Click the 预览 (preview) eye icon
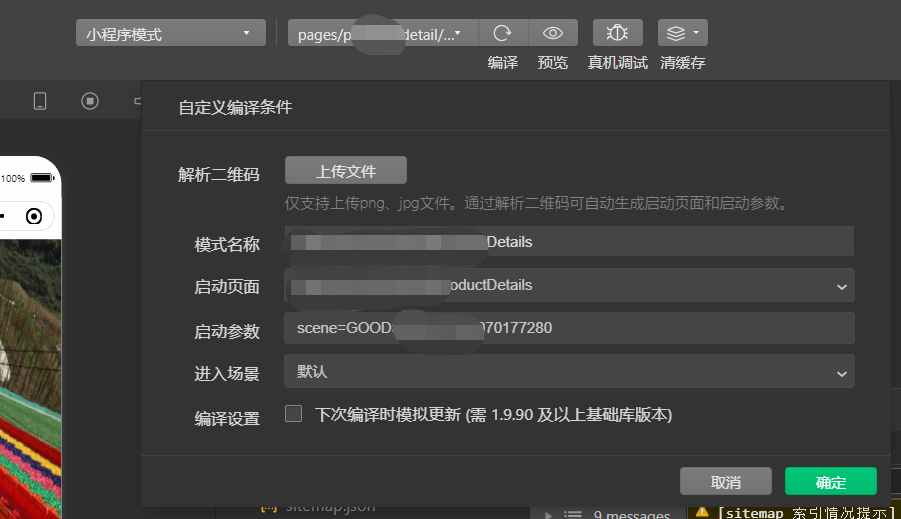The width and height of the screenshot is (901, 519). point(553,33)
